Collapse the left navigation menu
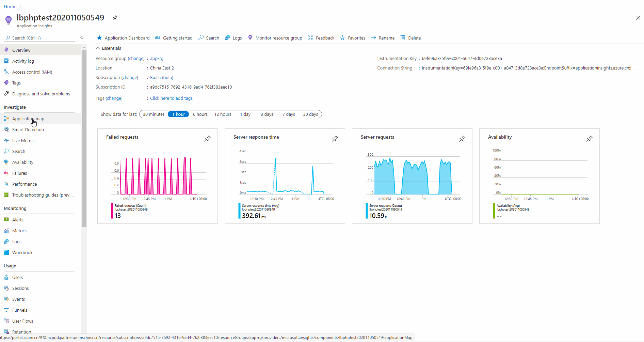644x342 pixels. pyautogui.click(x=82, y=38)
